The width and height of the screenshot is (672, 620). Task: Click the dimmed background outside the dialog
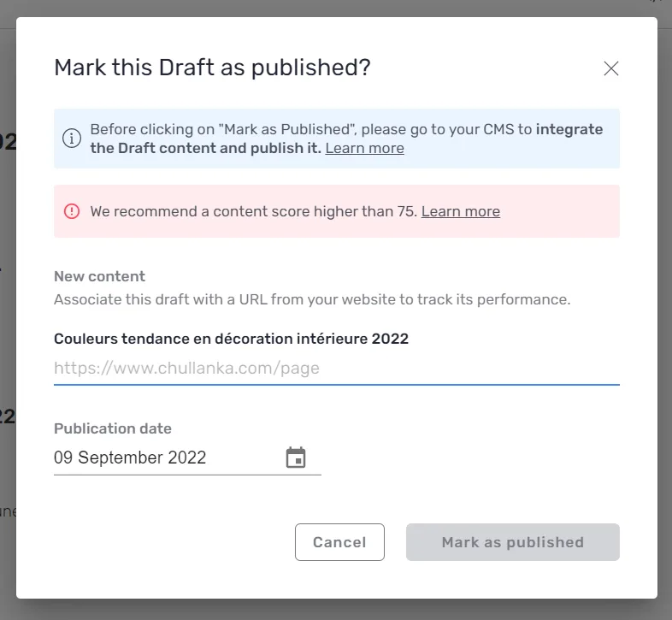coord(664,300)
